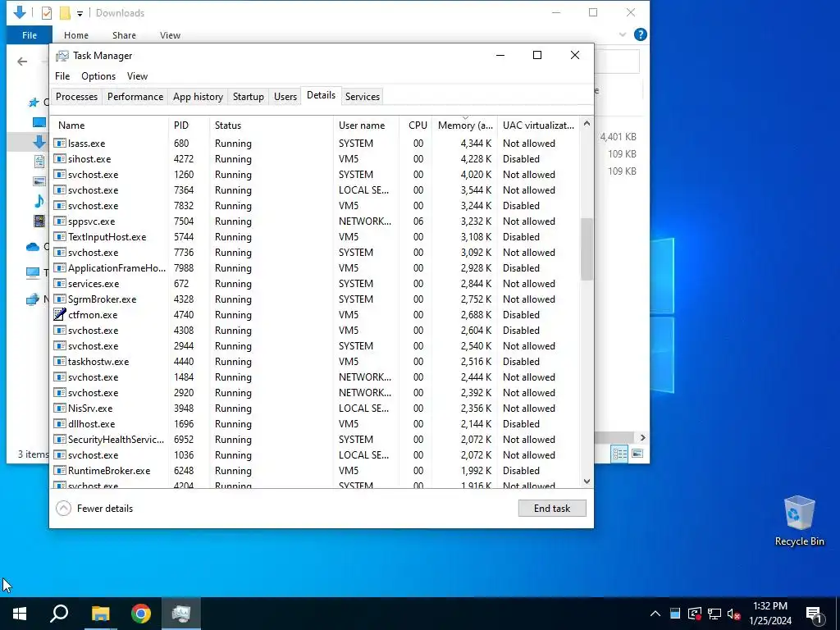The width and height of the screenshot is (840, 630).
Task: Sort by the PID column header
Action: pos(189,126)
